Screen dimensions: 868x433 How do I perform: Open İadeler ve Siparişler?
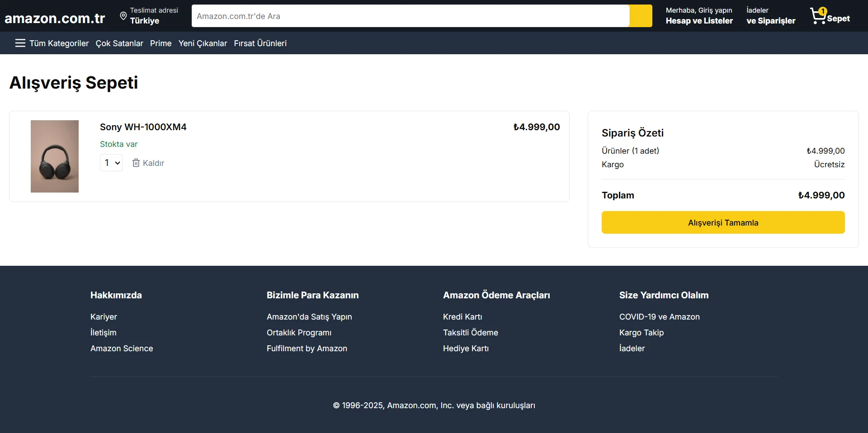tap(771, 16)
